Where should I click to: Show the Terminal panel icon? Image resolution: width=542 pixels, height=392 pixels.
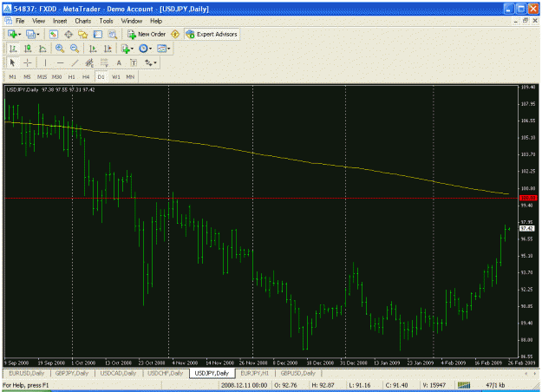click(x=98, y=34)
